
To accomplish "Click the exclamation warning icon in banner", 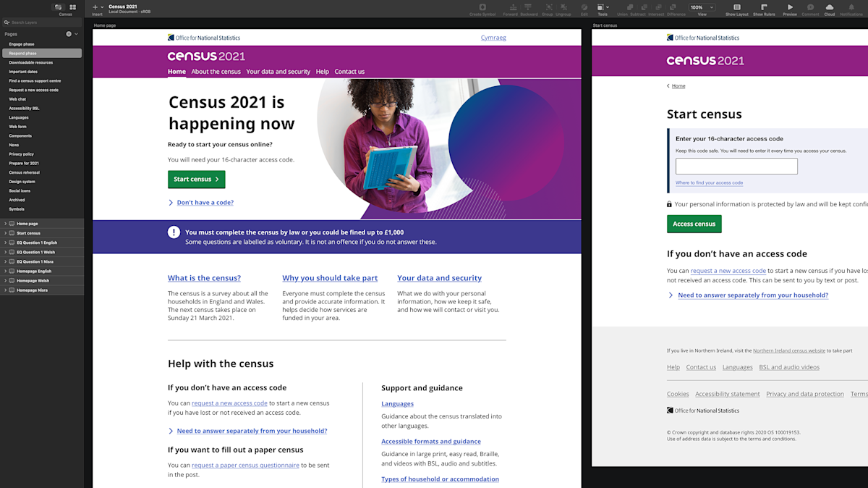I will pyautogui.click(x=174, y=232).
